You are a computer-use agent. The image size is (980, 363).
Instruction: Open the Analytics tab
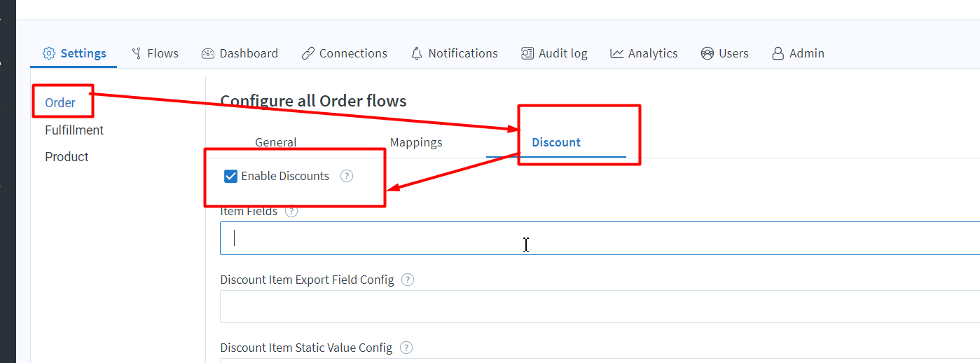(x=644, y=53)
